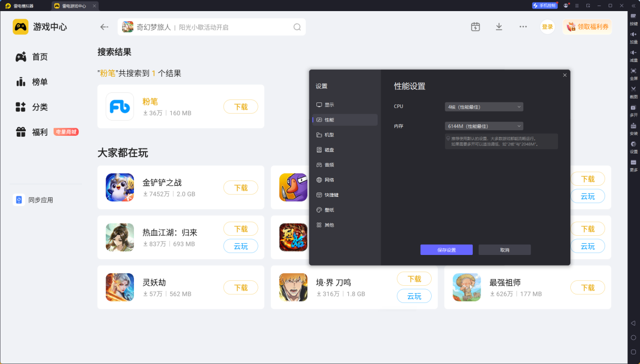
Task: Click the 手机控制 button in the title bar
Action: pos(544,6)
